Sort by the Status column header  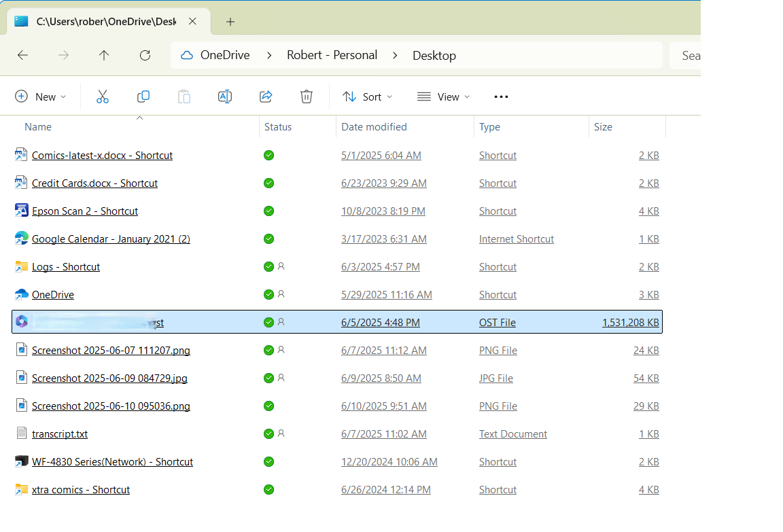click(278, 127)
